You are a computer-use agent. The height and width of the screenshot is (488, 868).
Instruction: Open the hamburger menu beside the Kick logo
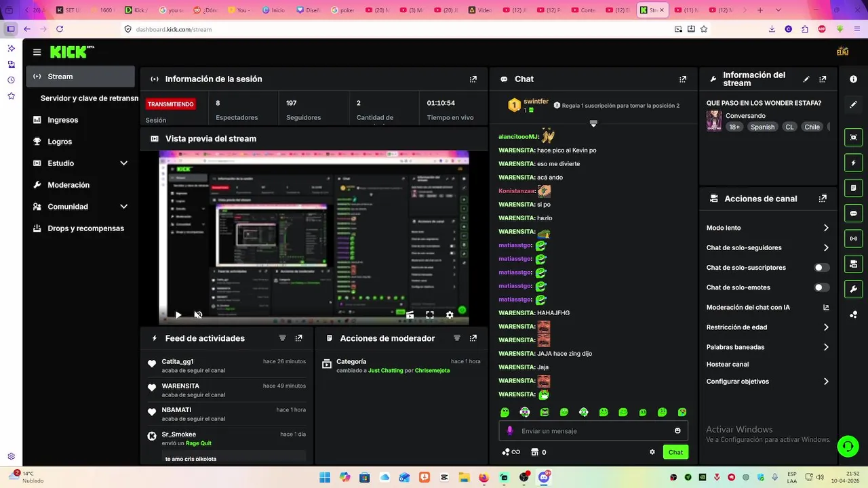37,52
